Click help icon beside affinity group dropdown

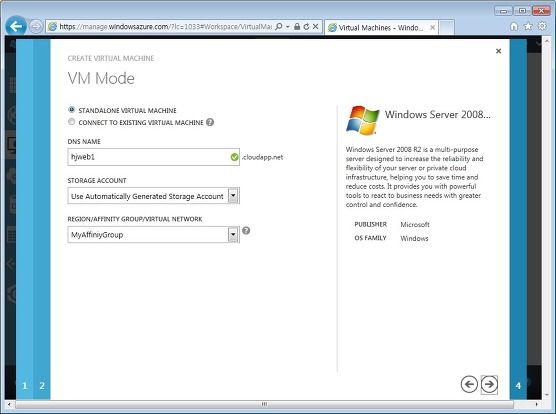246,231
